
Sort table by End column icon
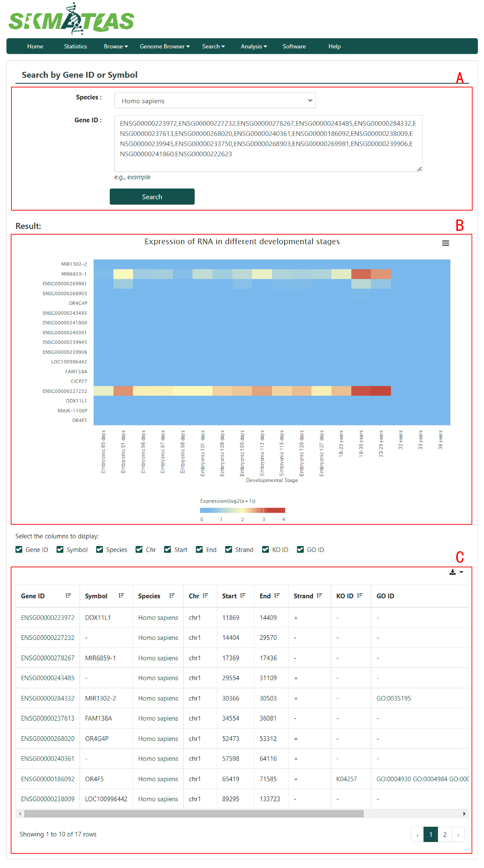click(x=277, y=595)
